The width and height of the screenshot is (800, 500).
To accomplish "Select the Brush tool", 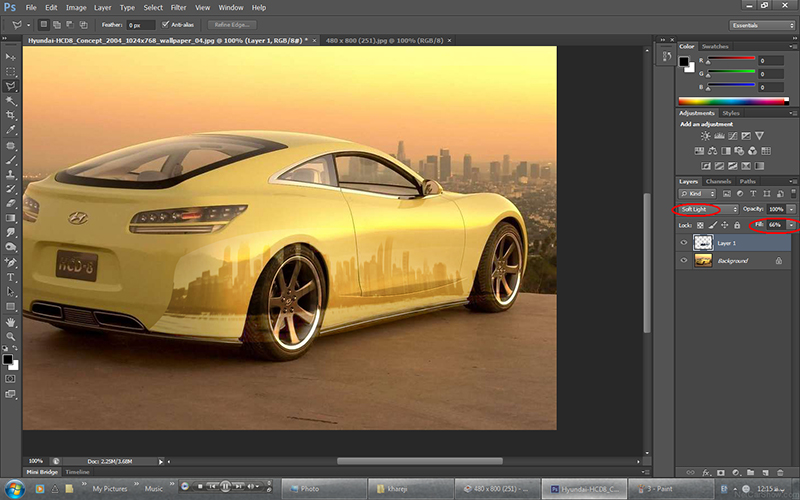I will [10, 160].
